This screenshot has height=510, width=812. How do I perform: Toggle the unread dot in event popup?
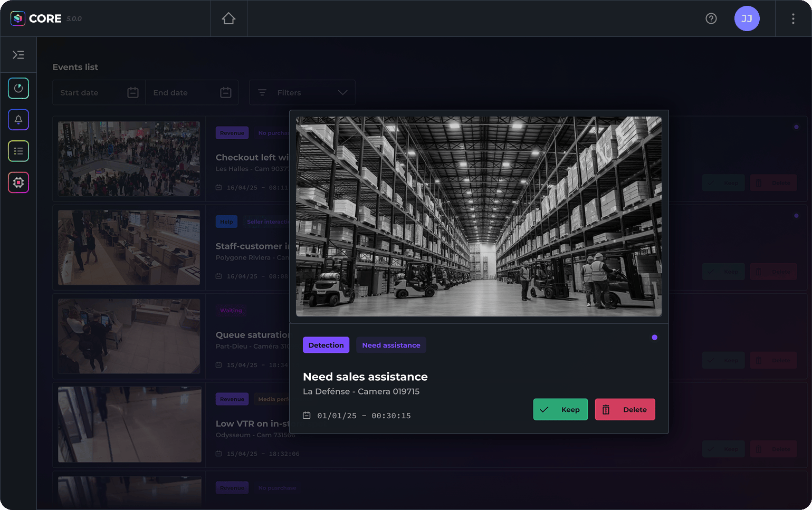(x=654, y=338)
